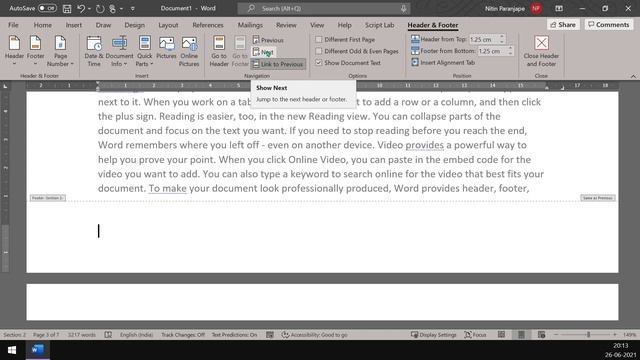Click the NP account avatar

click(x=536, y=8)
